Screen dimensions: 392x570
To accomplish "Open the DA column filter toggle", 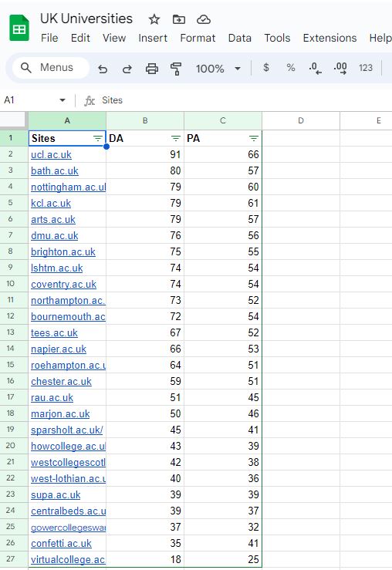I will (176, 139).
